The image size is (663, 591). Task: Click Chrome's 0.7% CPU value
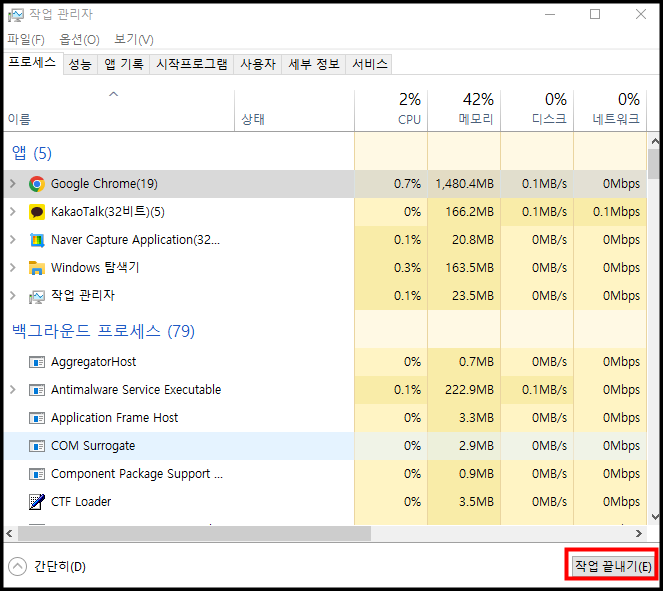(407, 184)
